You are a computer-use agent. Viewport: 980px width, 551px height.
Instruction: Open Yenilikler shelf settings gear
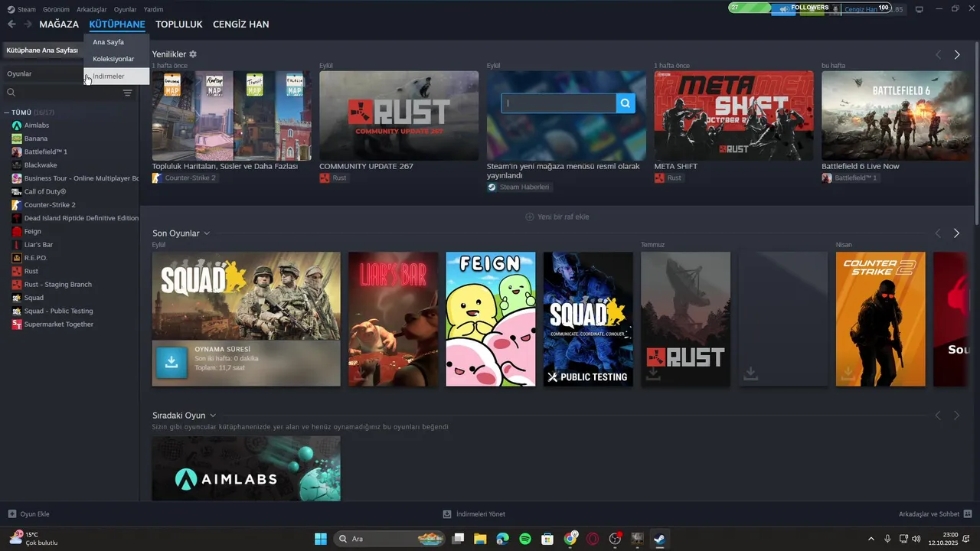193,54
